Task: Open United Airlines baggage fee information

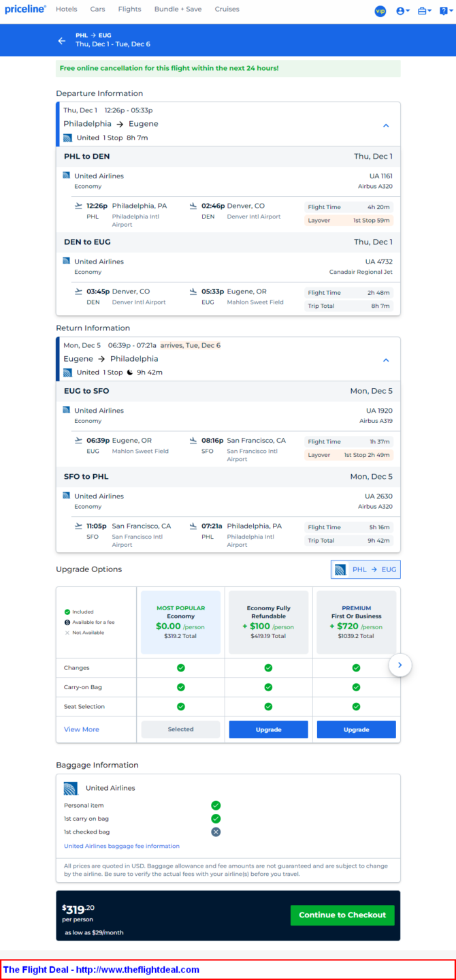Action: (122, 846)
